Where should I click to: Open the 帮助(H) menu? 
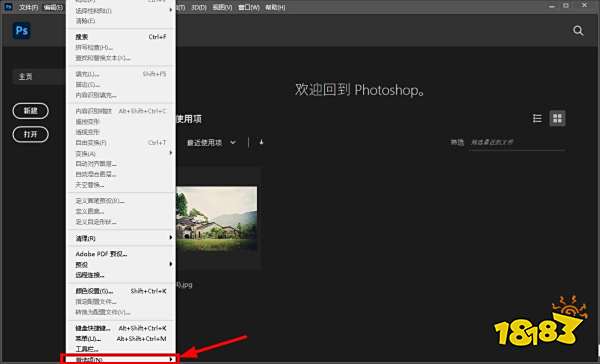pyautogui.click(x=275, y=7)
